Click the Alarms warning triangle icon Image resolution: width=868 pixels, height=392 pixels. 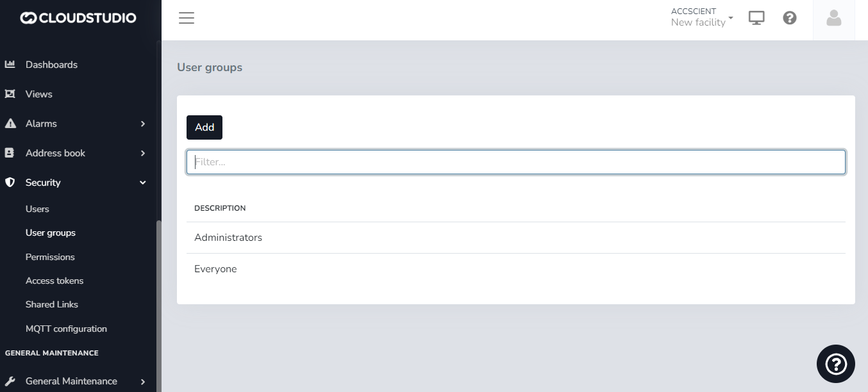(10, 124)
